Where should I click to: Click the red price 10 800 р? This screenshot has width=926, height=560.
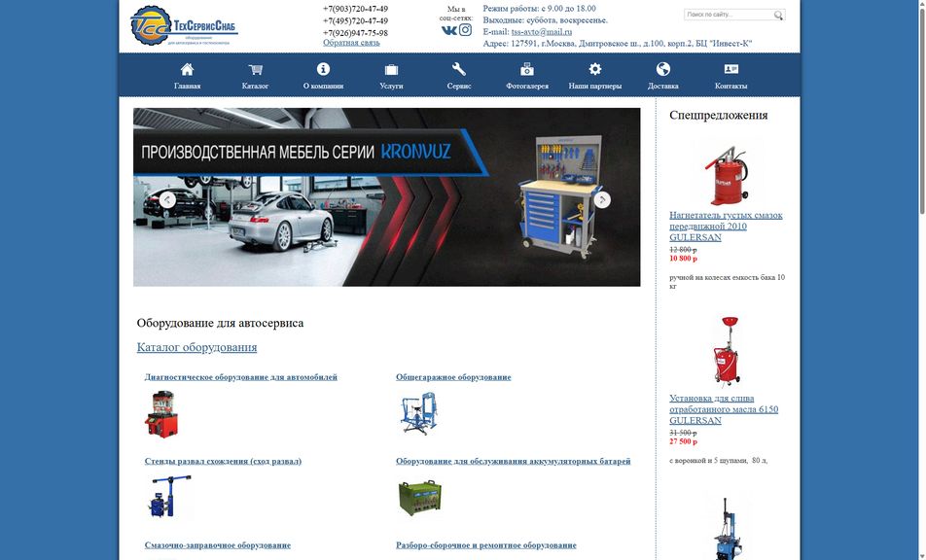click(x=683, y=259)
